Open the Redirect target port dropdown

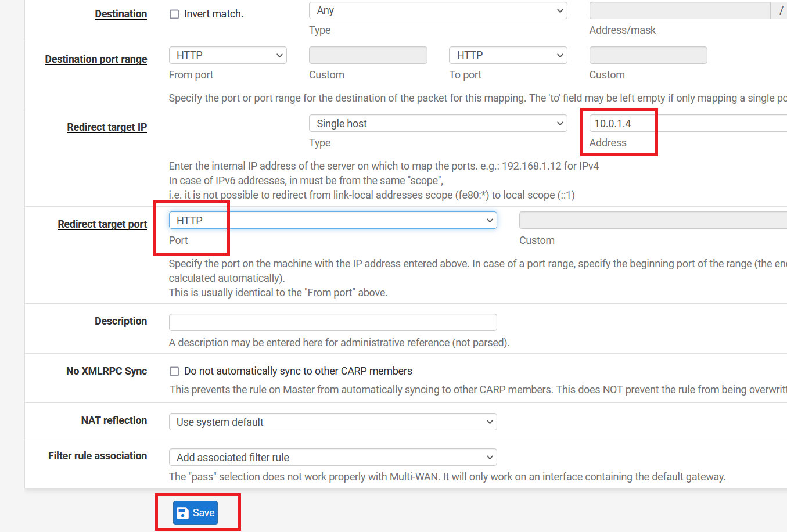click(x=333, y=221)
